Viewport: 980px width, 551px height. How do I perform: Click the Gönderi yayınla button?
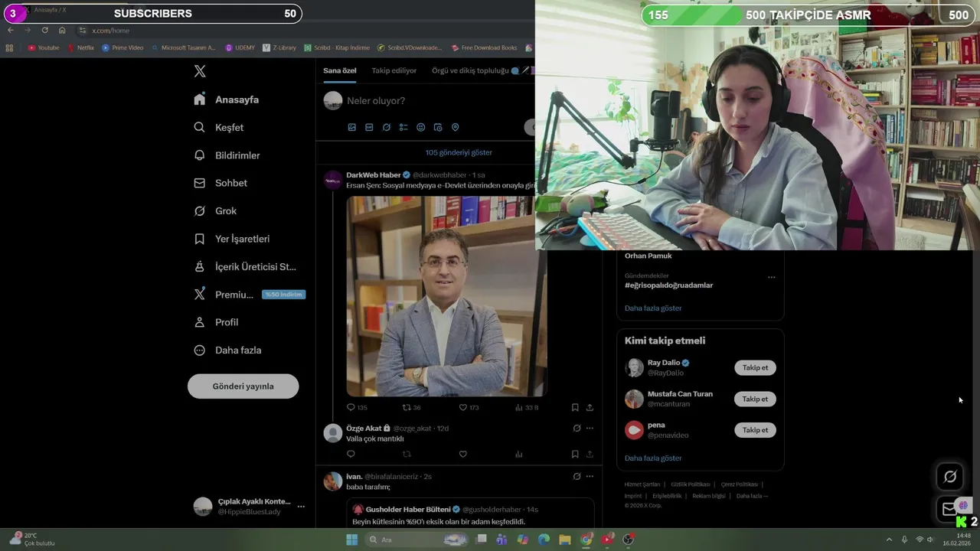click(243, 386)
